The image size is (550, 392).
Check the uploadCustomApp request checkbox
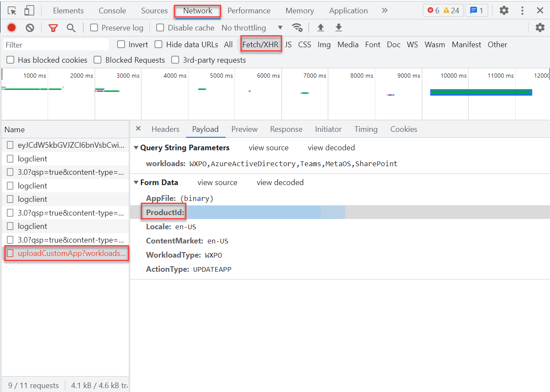(10, 253)
